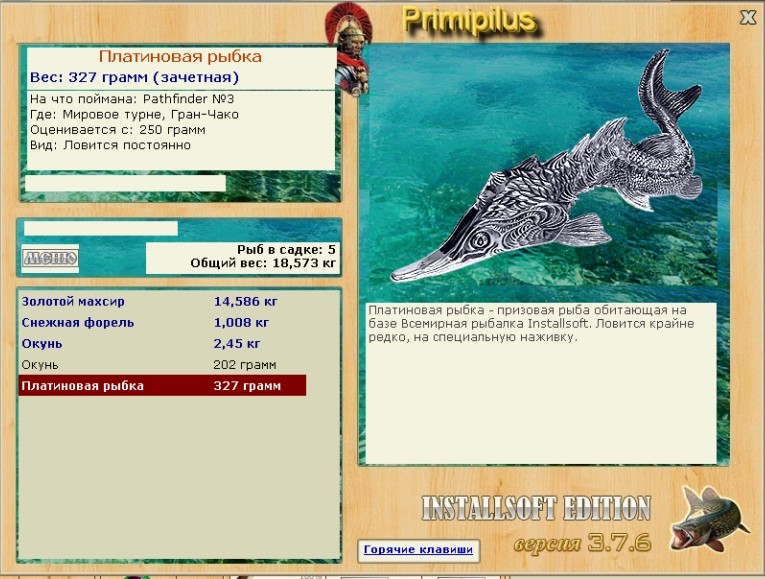The image size is (765, 579).
Task: Click the Installsoft Edition logo text
Action: point(536,509)
